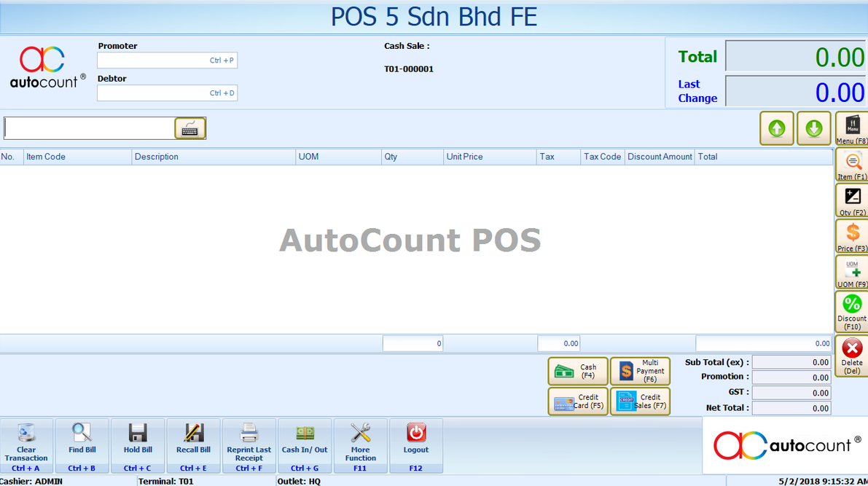Edit price with Price (F3)
The width and height of the screenshot is (868, 486).
pyautogui.click(x=852, y=236)
